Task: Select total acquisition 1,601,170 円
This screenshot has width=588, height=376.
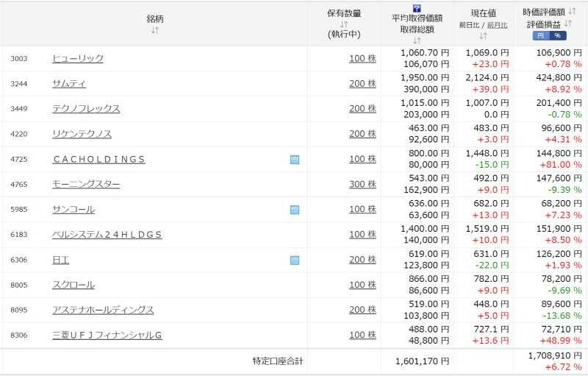Action: [x=422, y=361]
